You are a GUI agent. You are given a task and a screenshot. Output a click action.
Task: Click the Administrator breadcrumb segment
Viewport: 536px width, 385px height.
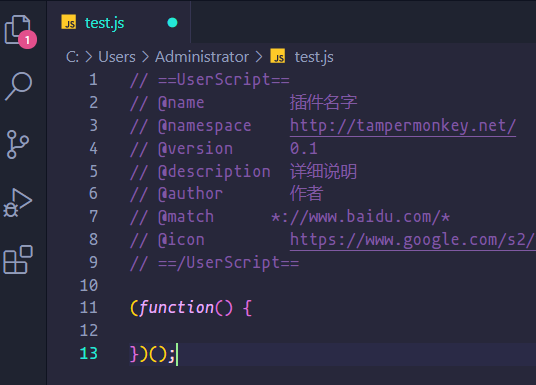click(202, 57)
